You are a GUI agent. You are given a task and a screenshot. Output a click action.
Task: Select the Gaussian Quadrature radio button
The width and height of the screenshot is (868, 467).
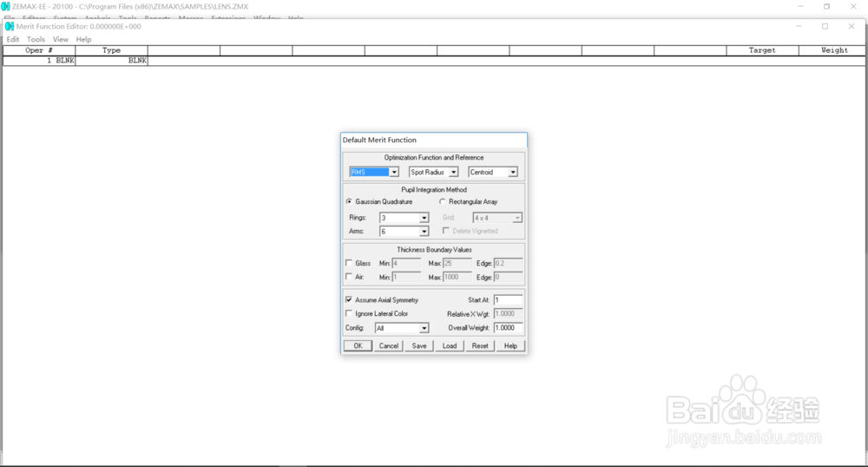click(x=349, y=201)
